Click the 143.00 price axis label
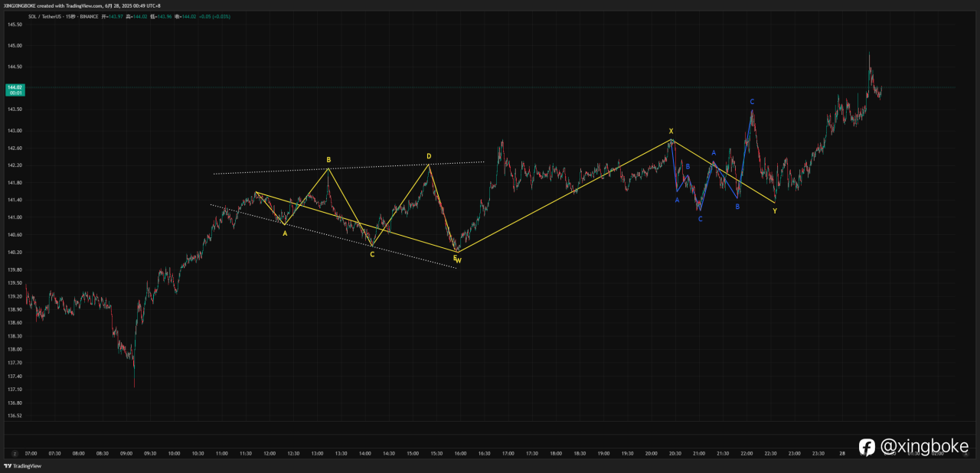 coord(15,130)
